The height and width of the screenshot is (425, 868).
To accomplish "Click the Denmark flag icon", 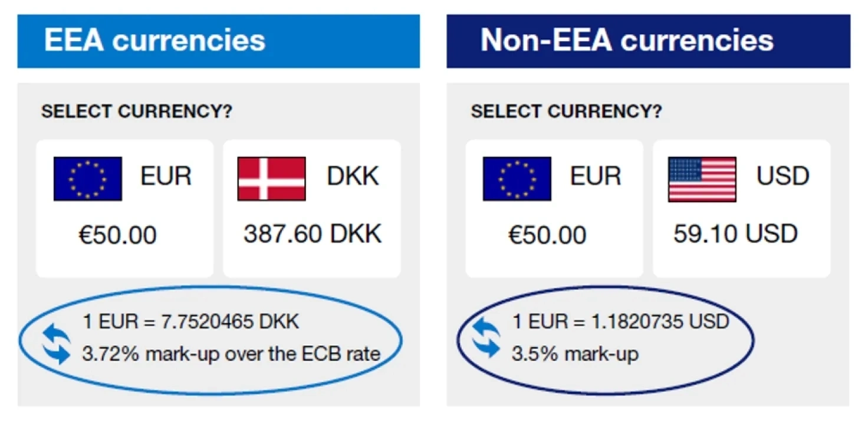I will [x=271, y=179].
